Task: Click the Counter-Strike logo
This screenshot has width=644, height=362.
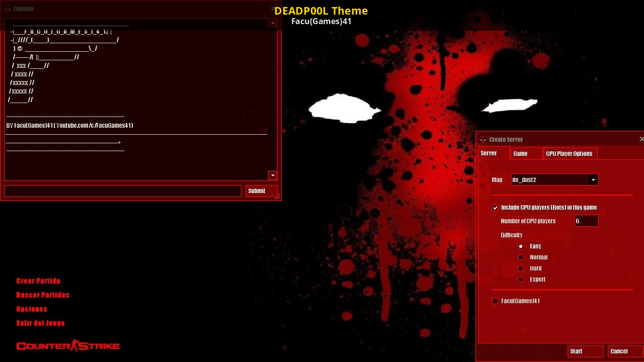Action: [x=68, y=345]
